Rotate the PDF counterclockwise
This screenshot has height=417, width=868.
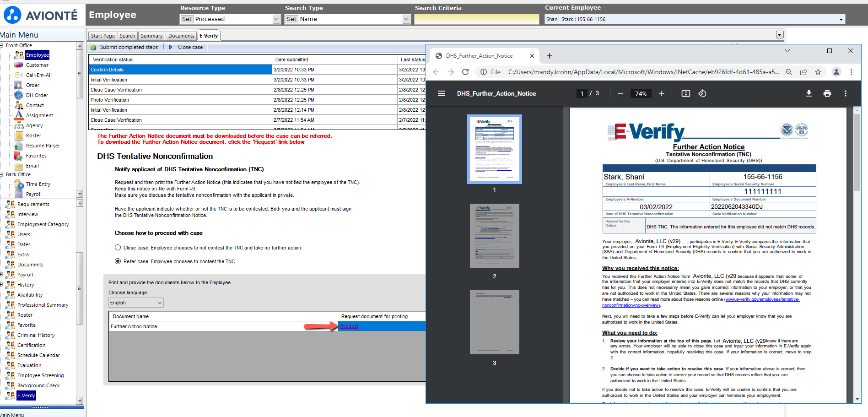coord(702,93)
